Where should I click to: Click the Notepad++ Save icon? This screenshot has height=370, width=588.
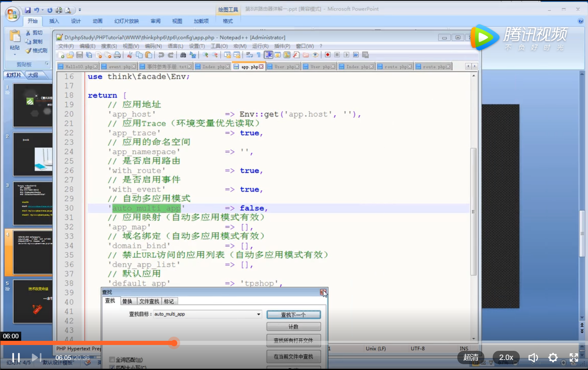tap(79, 55)
